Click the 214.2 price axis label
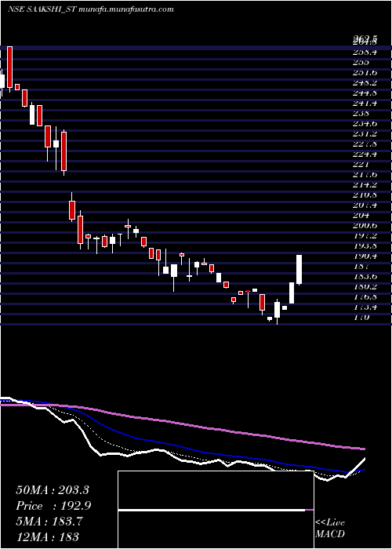This screenshot has width=392, height=549. point(365,185)
